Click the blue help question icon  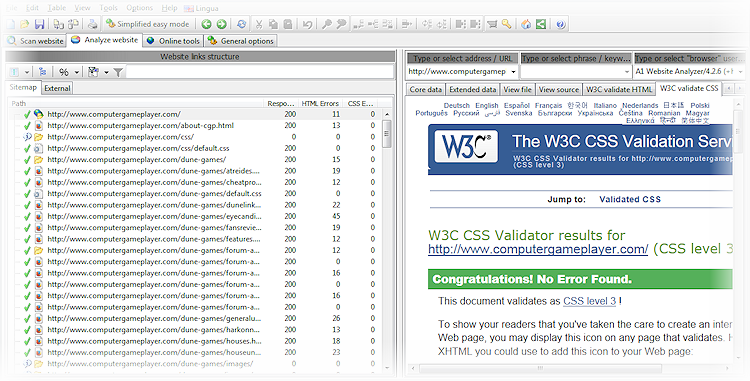[x=561, y=24]
